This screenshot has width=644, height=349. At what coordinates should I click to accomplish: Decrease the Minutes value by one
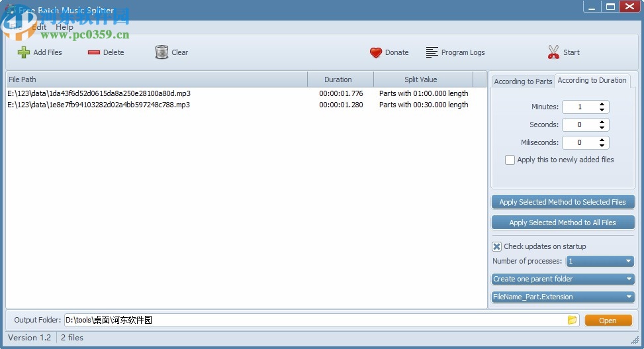tap(602, 110)
